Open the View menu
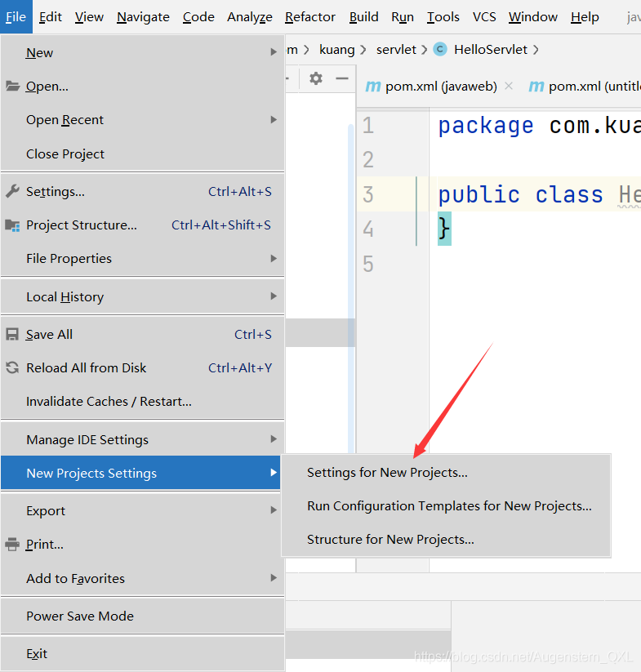641x672 pixels. click(x=89, y=16)
